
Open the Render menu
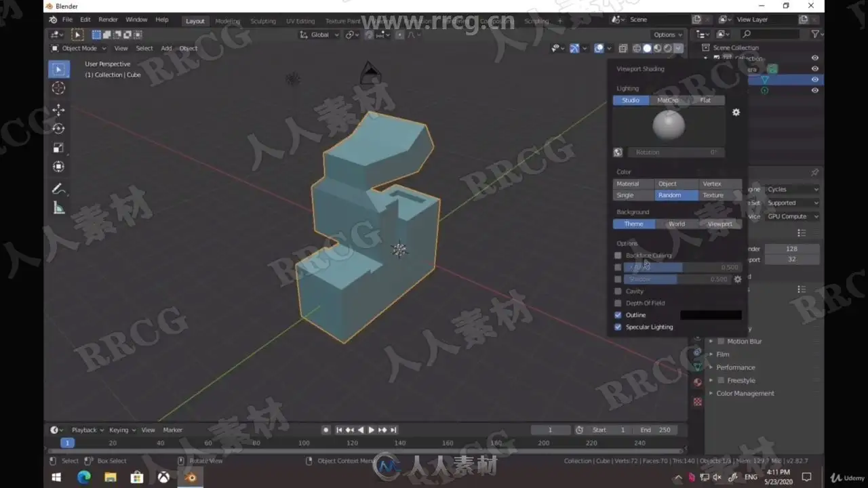coord(108,20)
